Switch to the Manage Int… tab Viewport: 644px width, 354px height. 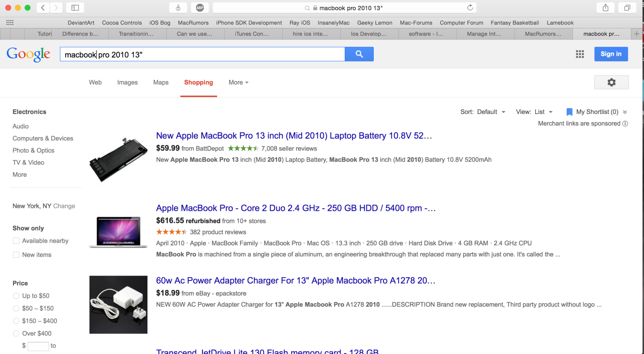[484, 34]
